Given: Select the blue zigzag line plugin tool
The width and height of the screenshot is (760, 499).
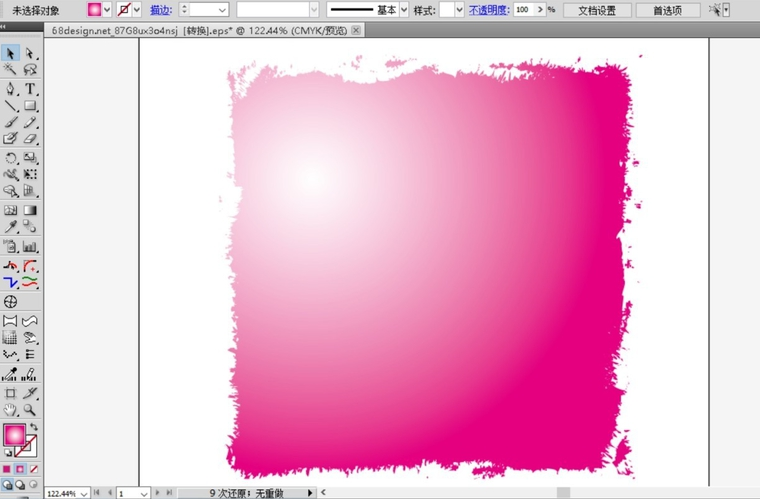Looking at the screenshot, I should coord(10,282).
